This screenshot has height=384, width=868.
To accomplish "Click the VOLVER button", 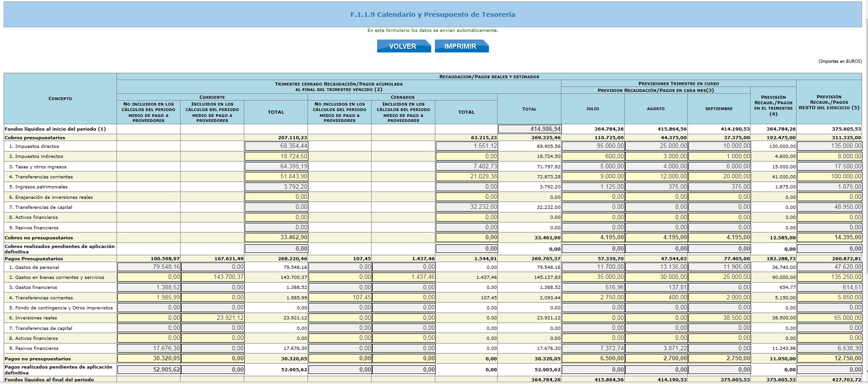I will coord(404,46).
